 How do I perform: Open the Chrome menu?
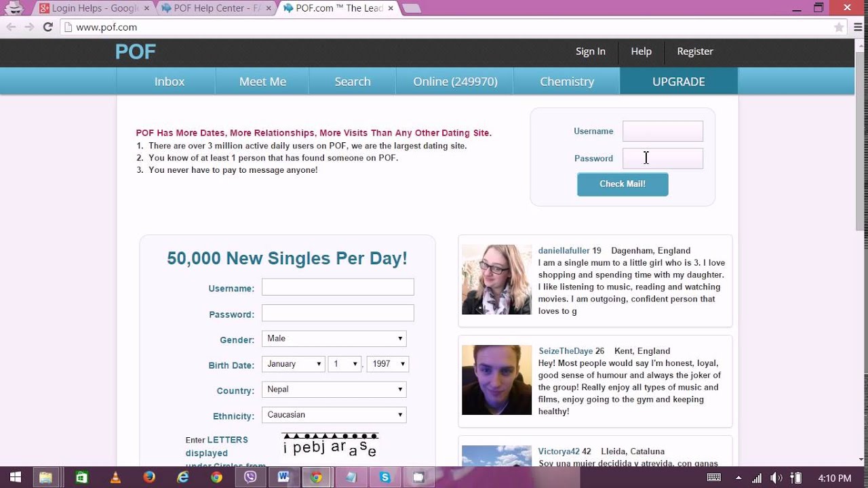click(857, 28)
